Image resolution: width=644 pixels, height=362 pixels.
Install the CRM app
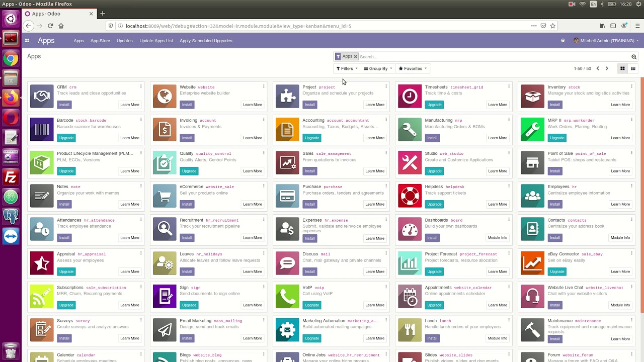pos(64,105)
